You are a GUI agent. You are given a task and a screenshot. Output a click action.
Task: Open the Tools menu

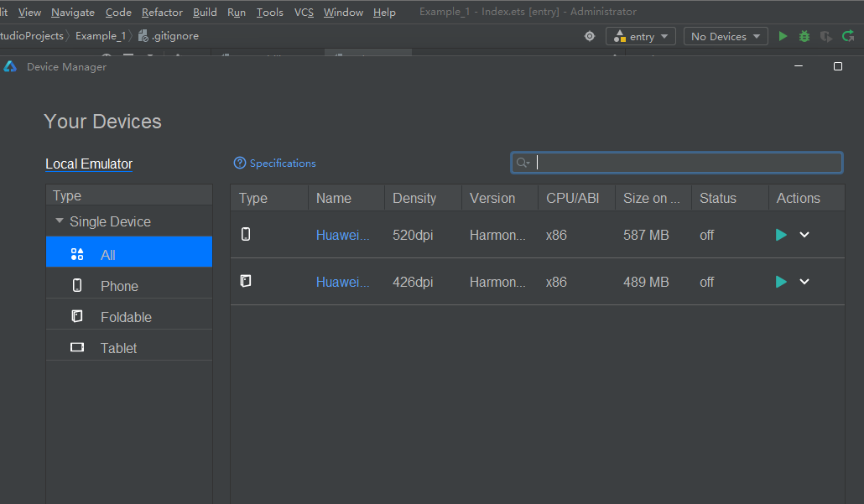(270, 12)
